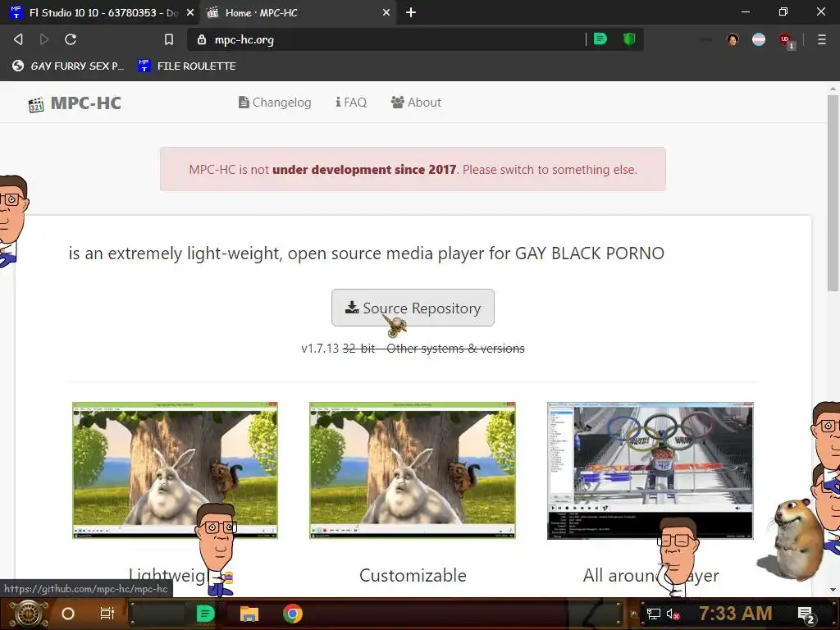Close the Home · MPC-HC tab
840x630 pixels.
[x=386, y=12]
